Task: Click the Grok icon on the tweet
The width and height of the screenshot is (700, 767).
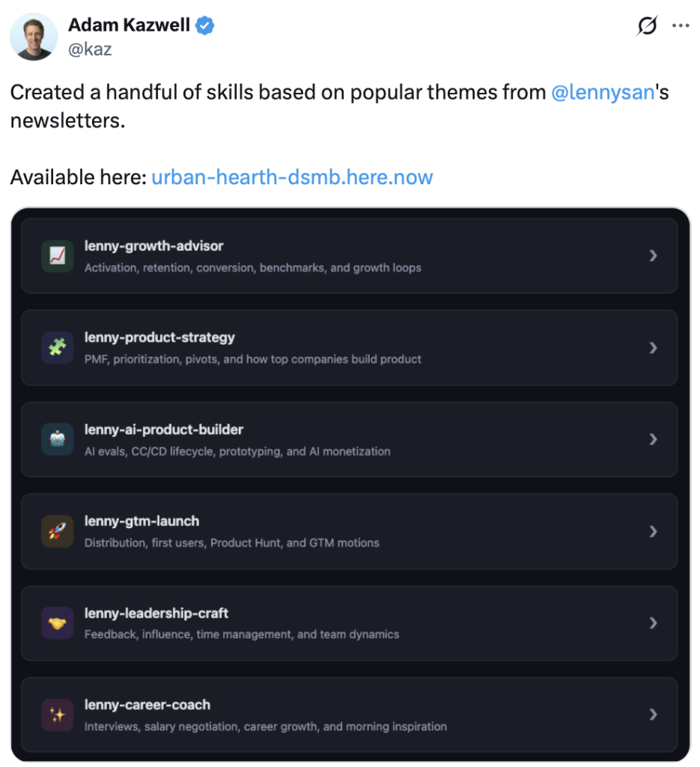Action: click(x=647, y=26)
